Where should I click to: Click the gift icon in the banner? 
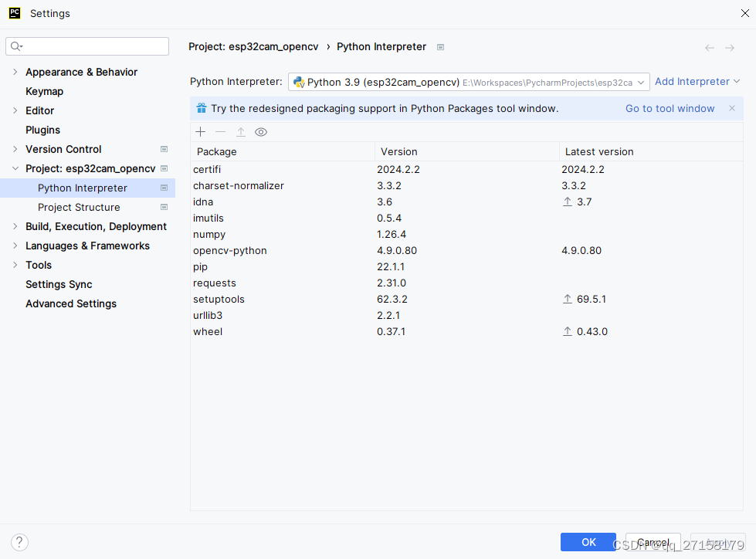[x=202, y=108]
